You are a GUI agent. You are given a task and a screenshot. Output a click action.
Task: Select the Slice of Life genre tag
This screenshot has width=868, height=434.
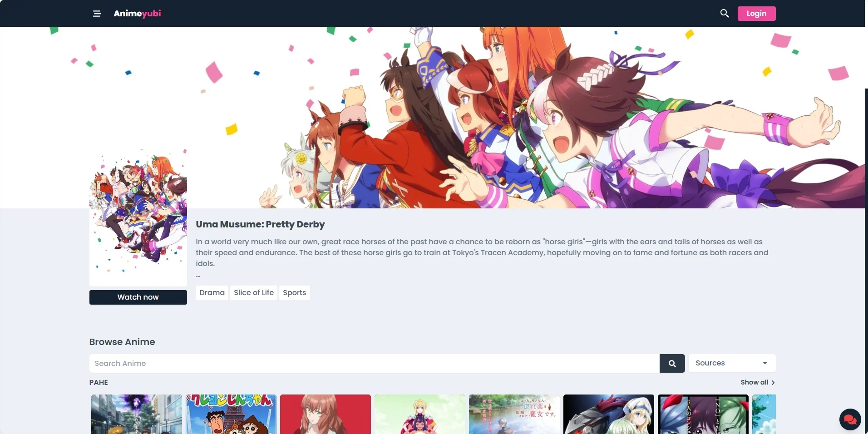click(254, 293)
